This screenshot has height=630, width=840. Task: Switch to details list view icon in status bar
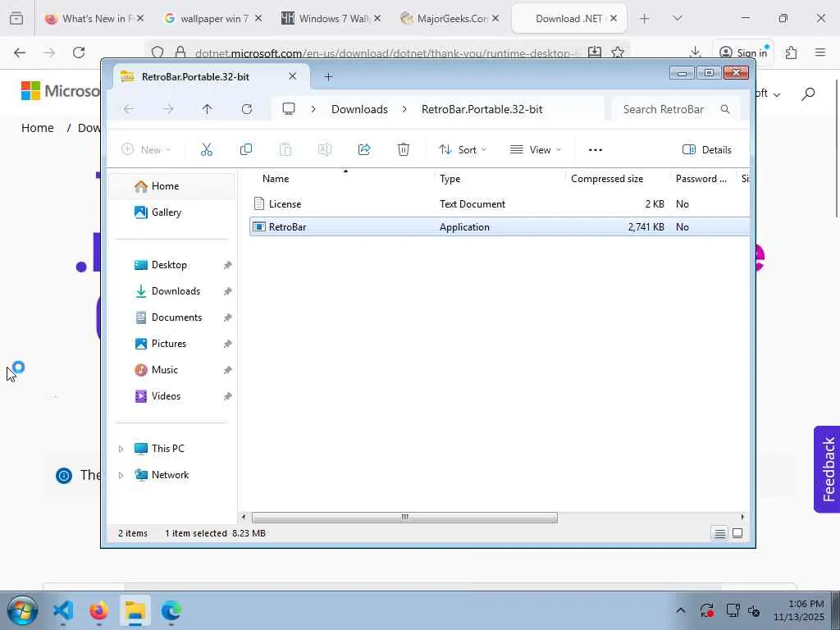click(x=720, y=533)
